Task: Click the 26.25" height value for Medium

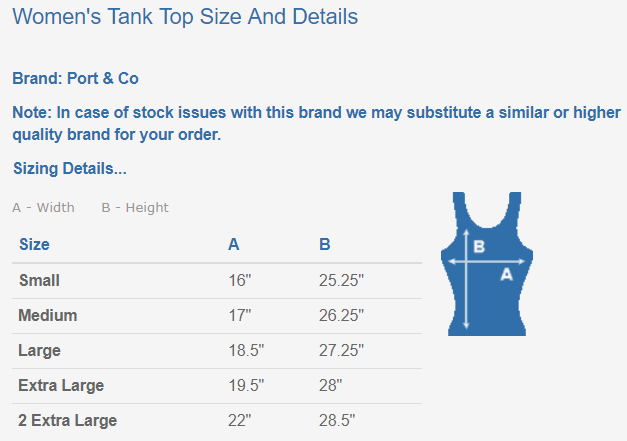Action: [x=341, y=316]
